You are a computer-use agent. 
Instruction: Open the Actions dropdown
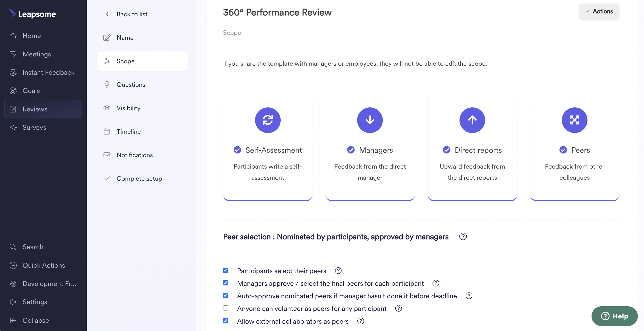pyautogui.click(x=599, y=11)
